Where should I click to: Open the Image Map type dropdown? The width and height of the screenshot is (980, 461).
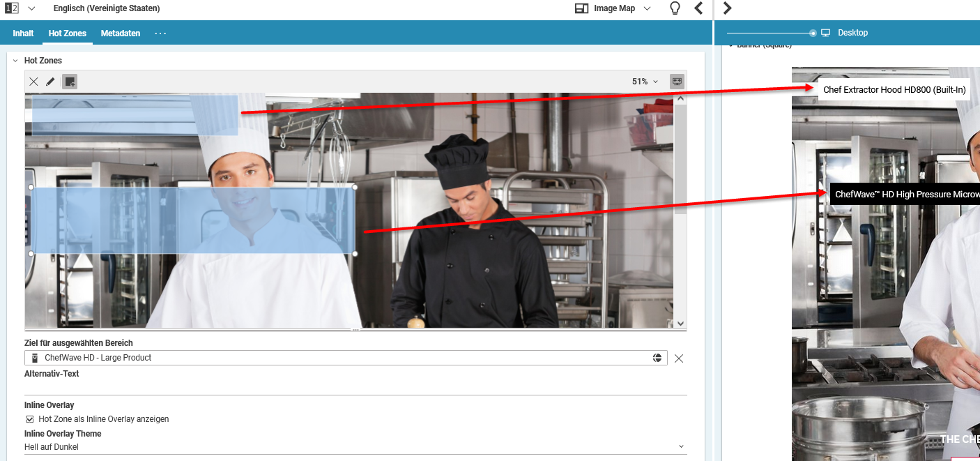coord(613,8)
